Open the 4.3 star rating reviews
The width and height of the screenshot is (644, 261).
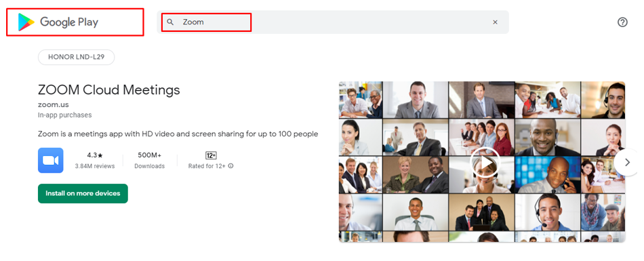click(95, 160)
